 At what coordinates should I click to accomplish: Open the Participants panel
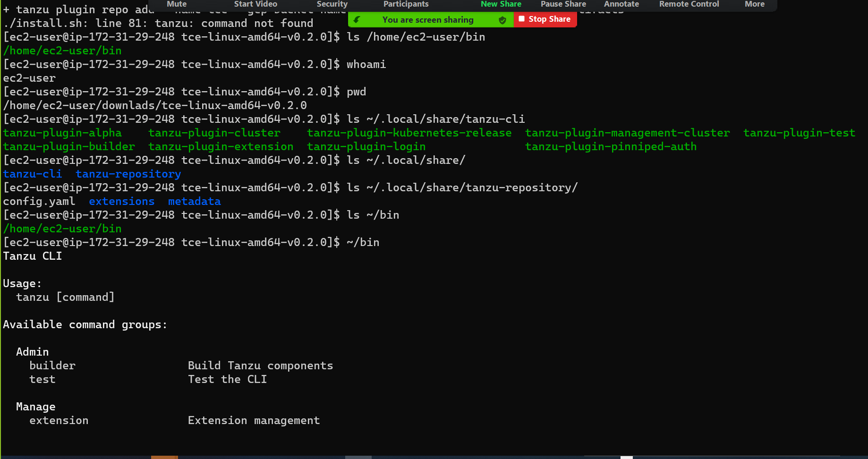406,4
